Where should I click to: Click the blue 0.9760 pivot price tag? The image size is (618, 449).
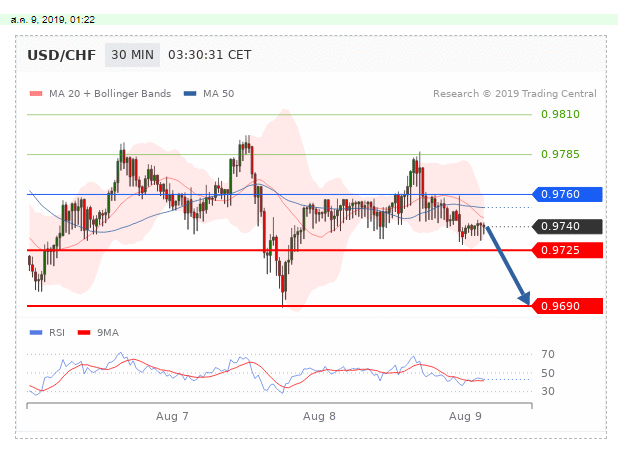[x=567, y=194]
